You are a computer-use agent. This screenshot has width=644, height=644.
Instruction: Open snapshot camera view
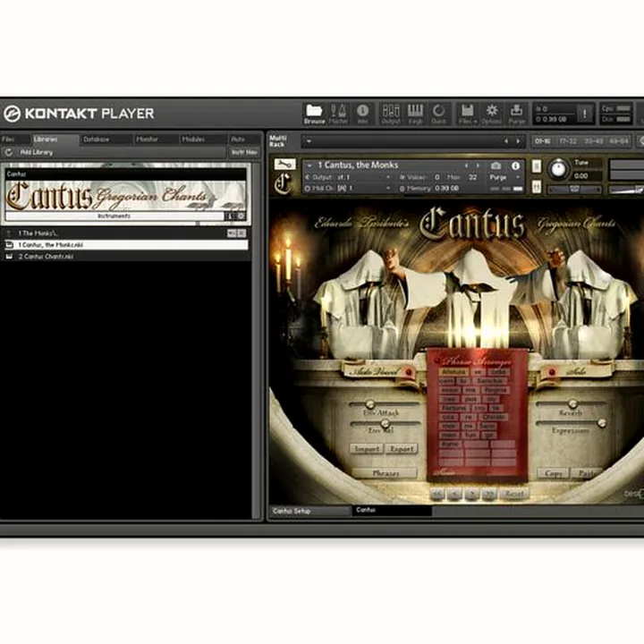(496, 166)
